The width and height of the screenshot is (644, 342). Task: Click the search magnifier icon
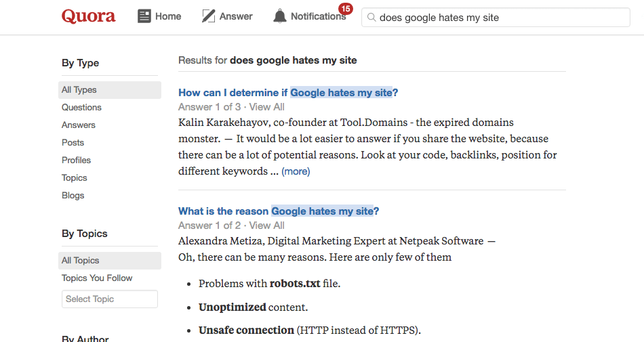point(371,17)
